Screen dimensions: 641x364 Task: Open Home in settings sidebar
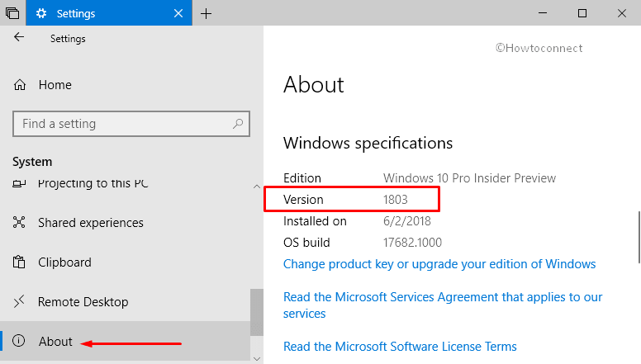point(55,84)
